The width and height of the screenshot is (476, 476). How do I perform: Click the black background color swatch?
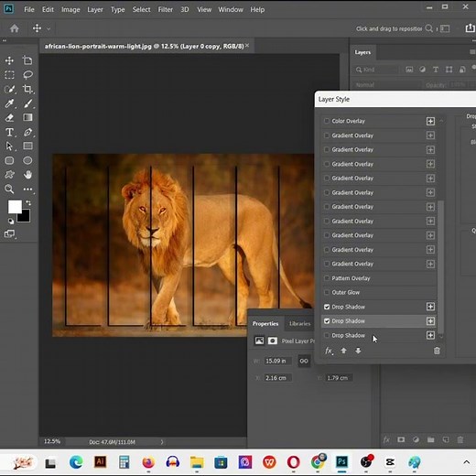(x=26, y=219)
